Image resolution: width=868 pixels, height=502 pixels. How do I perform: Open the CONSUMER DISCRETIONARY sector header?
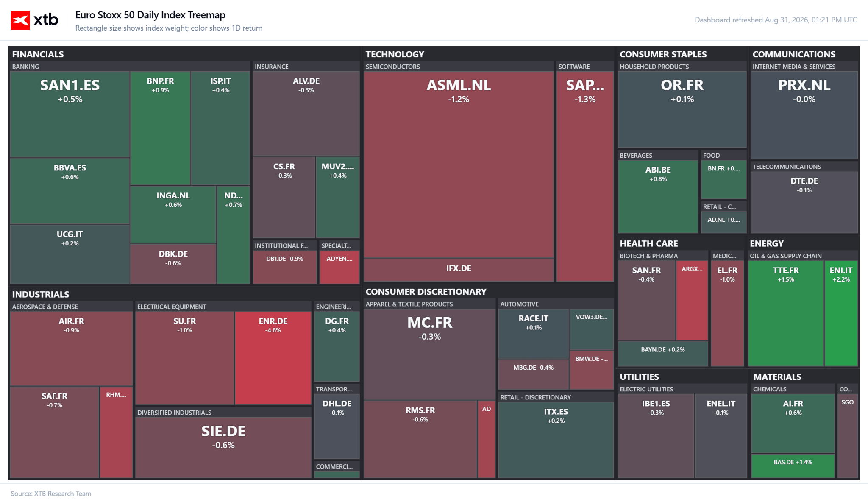point(426,292)
